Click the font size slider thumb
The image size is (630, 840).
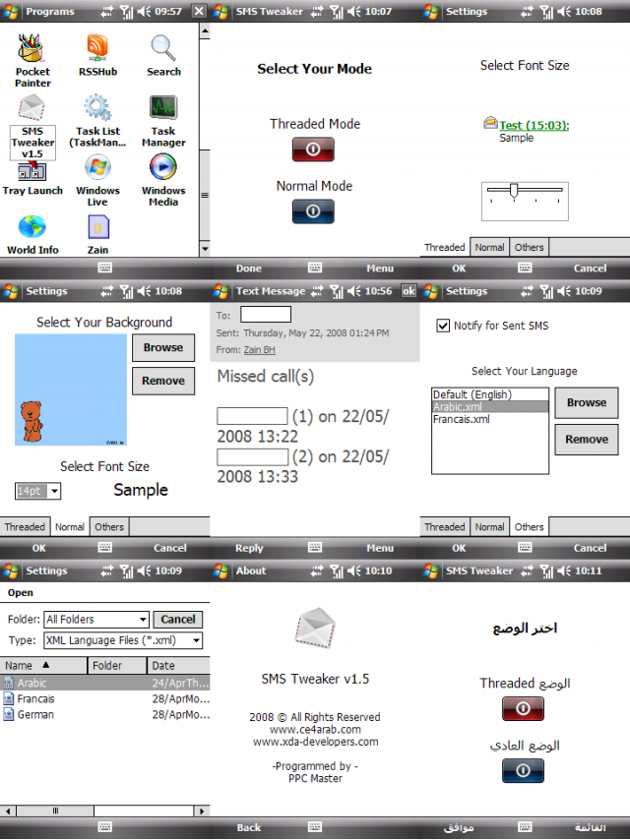[514, 191]
